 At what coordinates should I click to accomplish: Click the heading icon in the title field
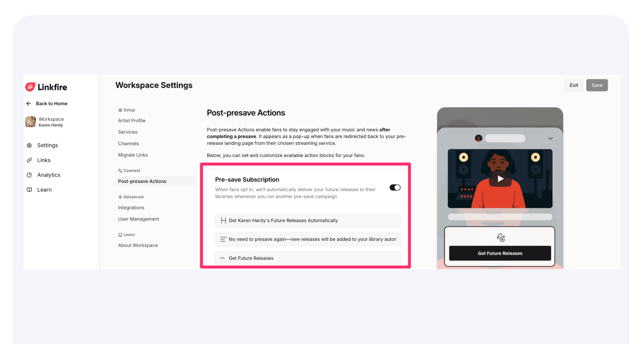(x=223, y=220)
